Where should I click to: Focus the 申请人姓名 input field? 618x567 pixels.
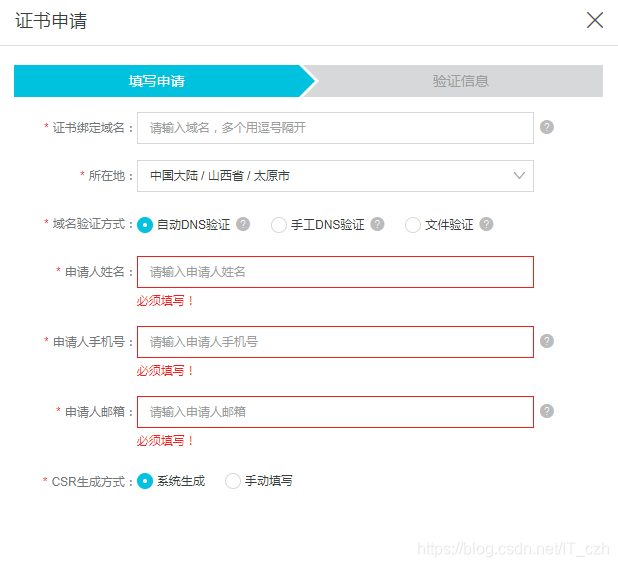pos(335,272)
